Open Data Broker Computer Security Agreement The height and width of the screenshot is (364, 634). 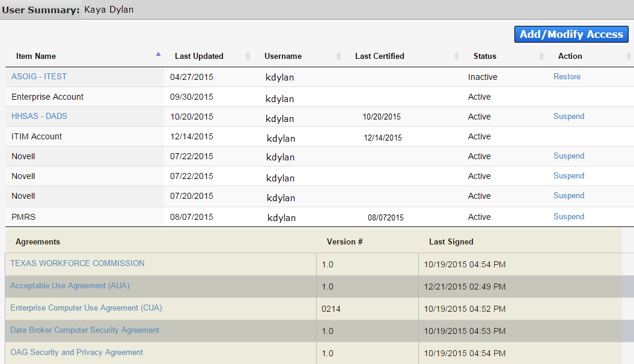pos(85,330)
